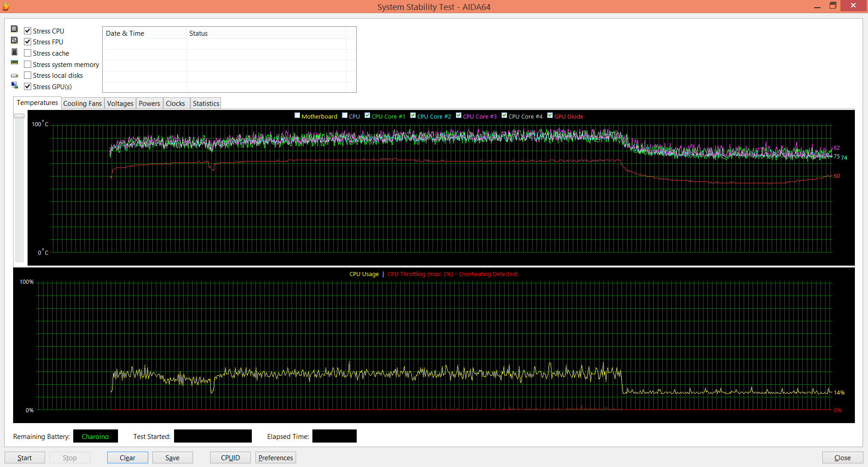Screen dimensions: 868x467
Task: Open the Voltages tab
Action: click(120, 104)
